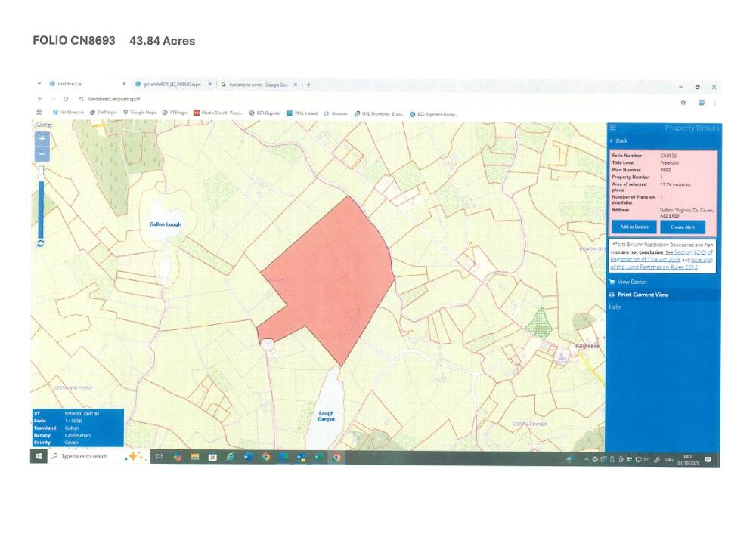Click the map refresh/reset icon below the zoom slider
Image resolution: width=756 pixels, height=534 pixels.
[x=40, y=243]
